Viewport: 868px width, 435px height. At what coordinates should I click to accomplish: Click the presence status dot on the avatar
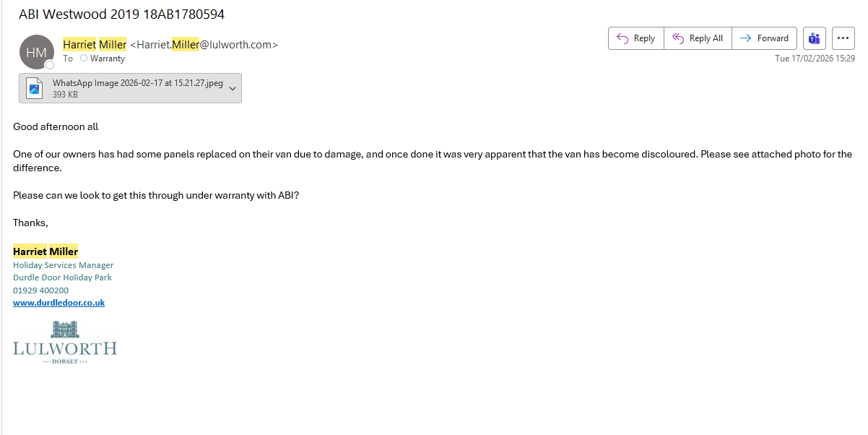[50, 65]
